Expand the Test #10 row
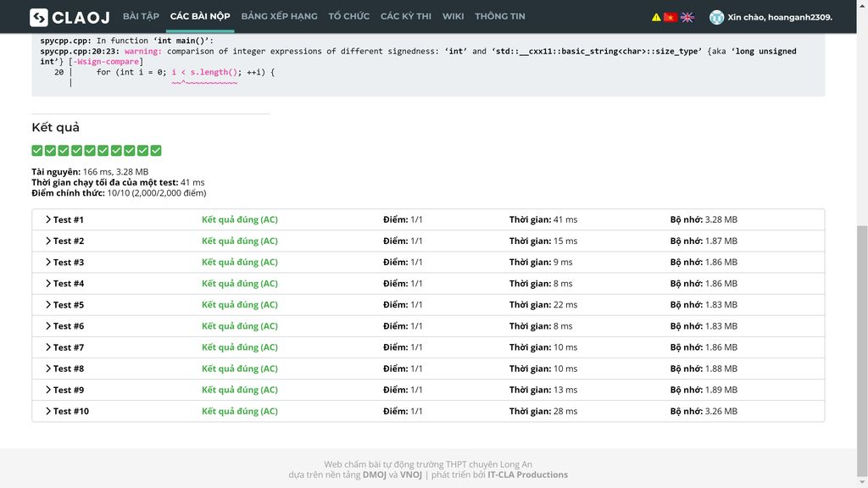This screenshot has height=488, width=868. [x=428, y=411]
